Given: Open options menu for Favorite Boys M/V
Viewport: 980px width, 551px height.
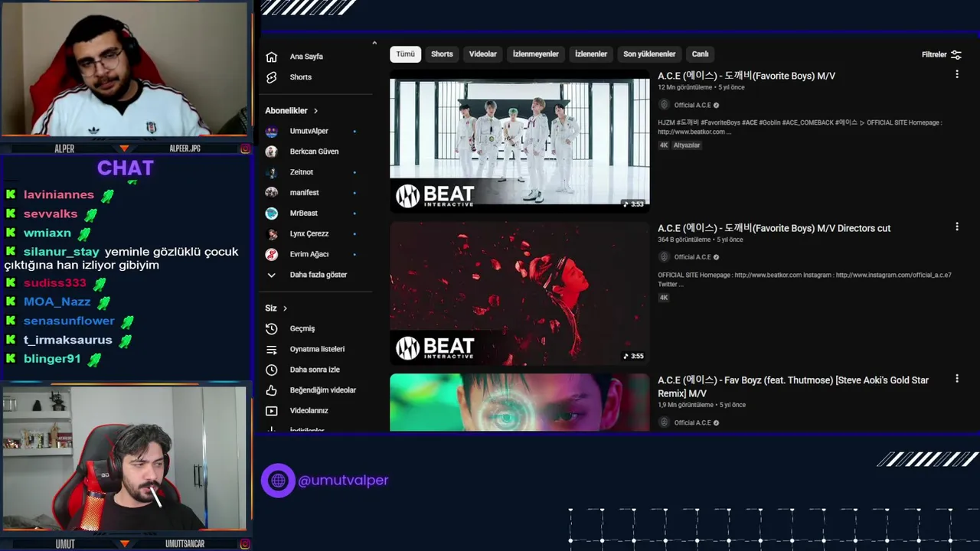Looking at the screenshot, I should point(956,74).
